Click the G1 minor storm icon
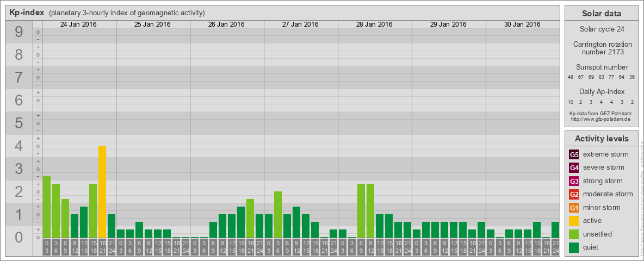The image size is (644, 261). 574,208
